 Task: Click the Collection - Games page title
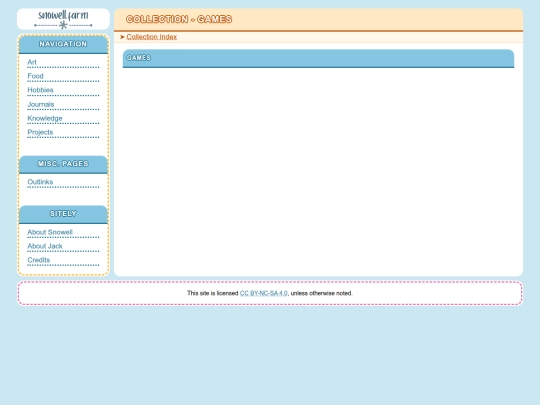point(179,19)
